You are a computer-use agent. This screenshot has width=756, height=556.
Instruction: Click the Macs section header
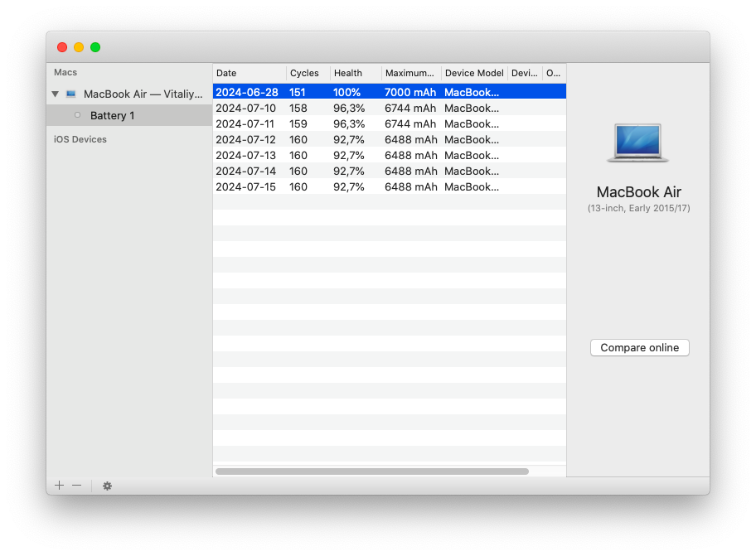(x=65, y=72)
